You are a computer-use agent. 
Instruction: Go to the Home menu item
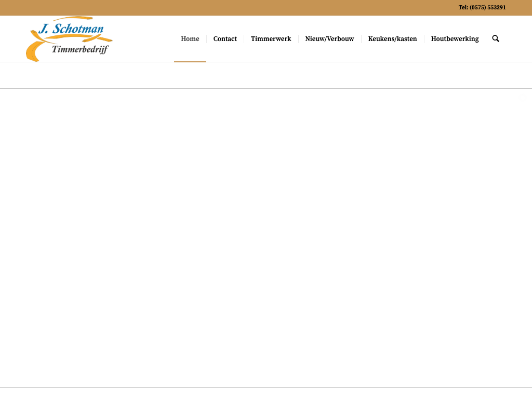[190, 39]
